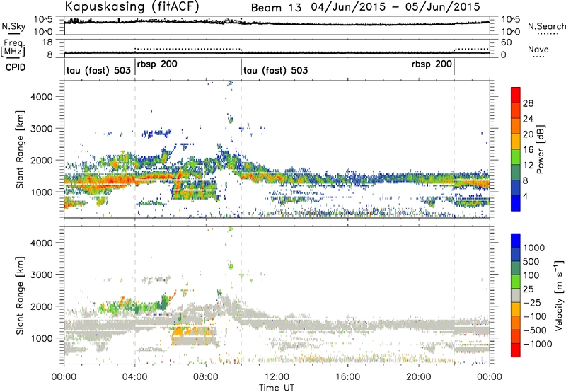Click the 'N.Search' legend label
This screenshot has width=566, height=392.
point(546,26)
